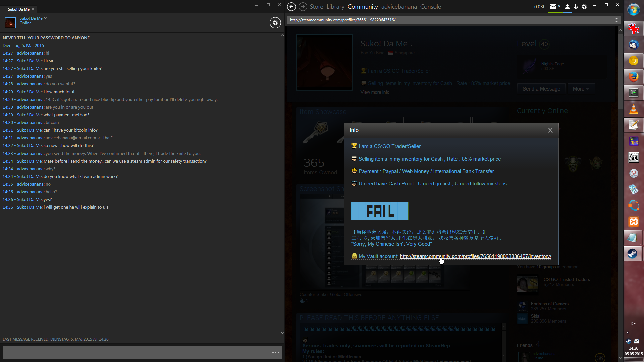Open the Steam inbox mail icon

[x=553, y=7]
